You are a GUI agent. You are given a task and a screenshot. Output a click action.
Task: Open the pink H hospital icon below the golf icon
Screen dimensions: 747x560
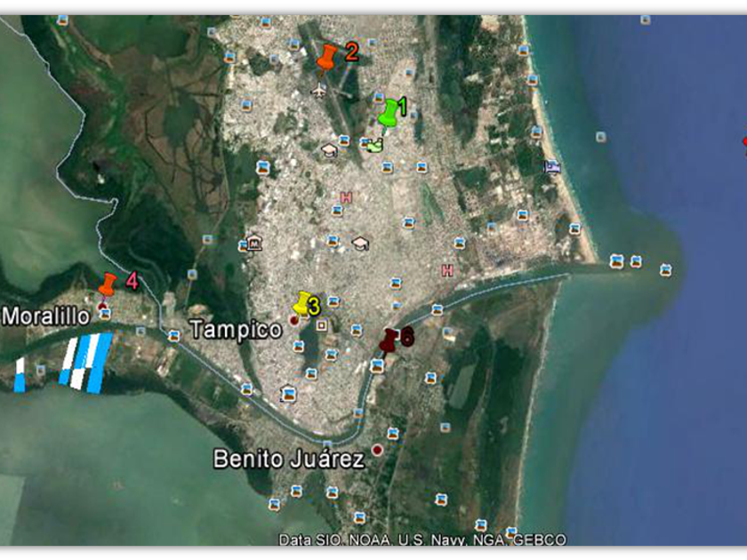click(x=346, y=196)
